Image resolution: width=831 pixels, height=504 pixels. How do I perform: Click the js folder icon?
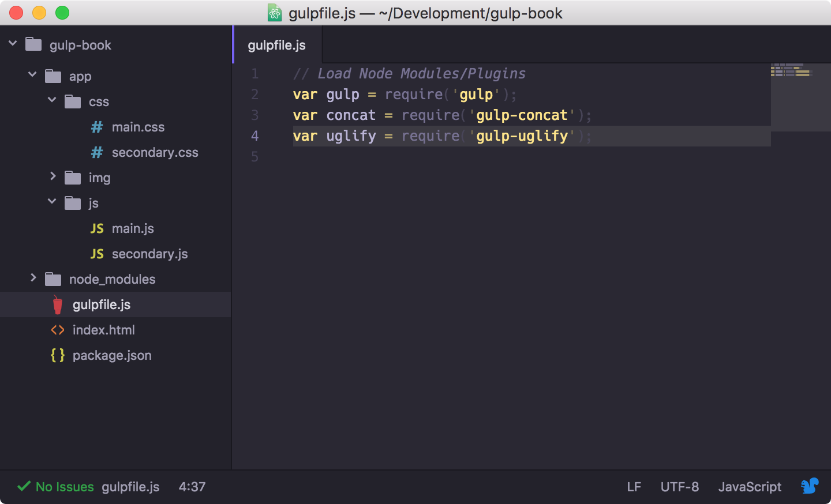[73, 203]
